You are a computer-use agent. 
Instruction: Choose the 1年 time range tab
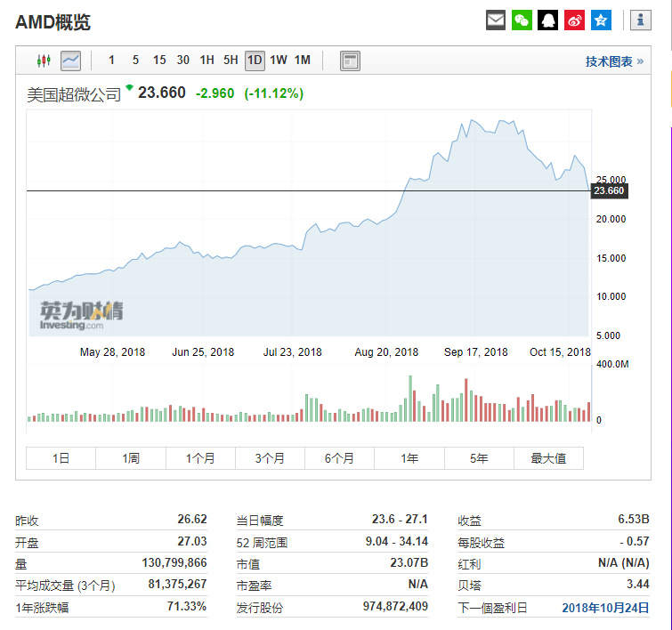[409, 458]
